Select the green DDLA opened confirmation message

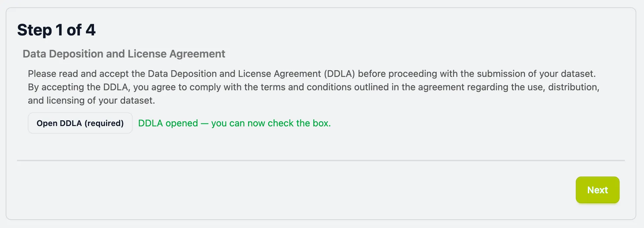pyautogui.click(x=234, y=123)
